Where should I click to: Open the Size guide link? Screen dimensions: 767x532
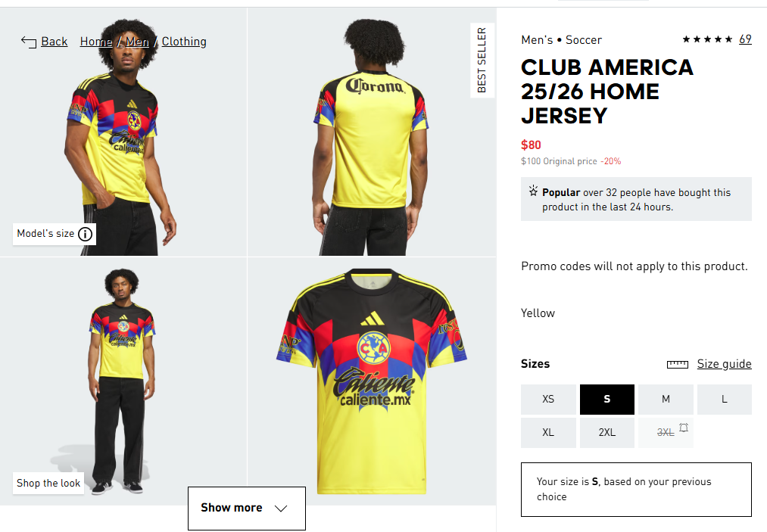pyautogui.click(x=724, y=364)
